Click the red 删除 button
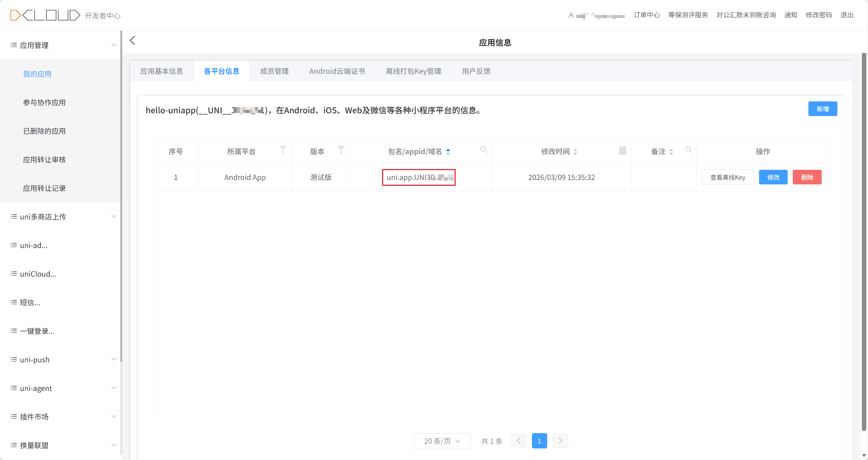The image size is (868, 460). click(x=807, y=177)
